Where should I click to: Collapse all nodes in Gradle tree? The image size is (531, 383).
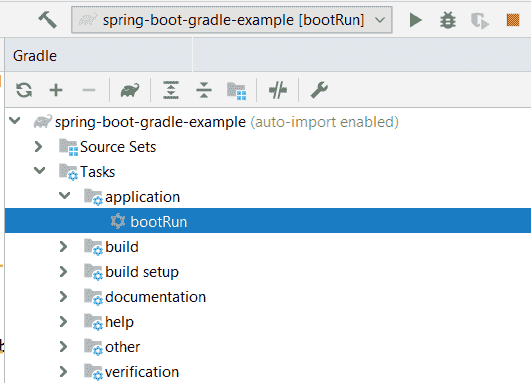click(204, 90)
